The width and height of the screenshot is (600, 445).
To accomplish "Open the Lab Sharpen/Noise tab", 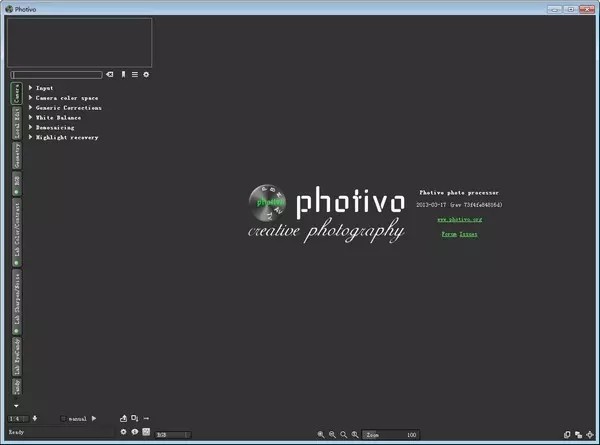I will click(x=16, y=302).
